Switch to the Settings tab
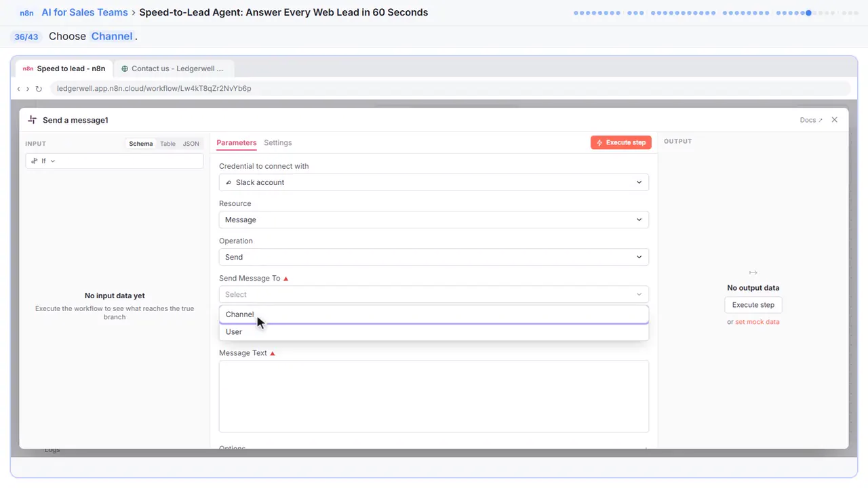 click(x=278, y=143)
